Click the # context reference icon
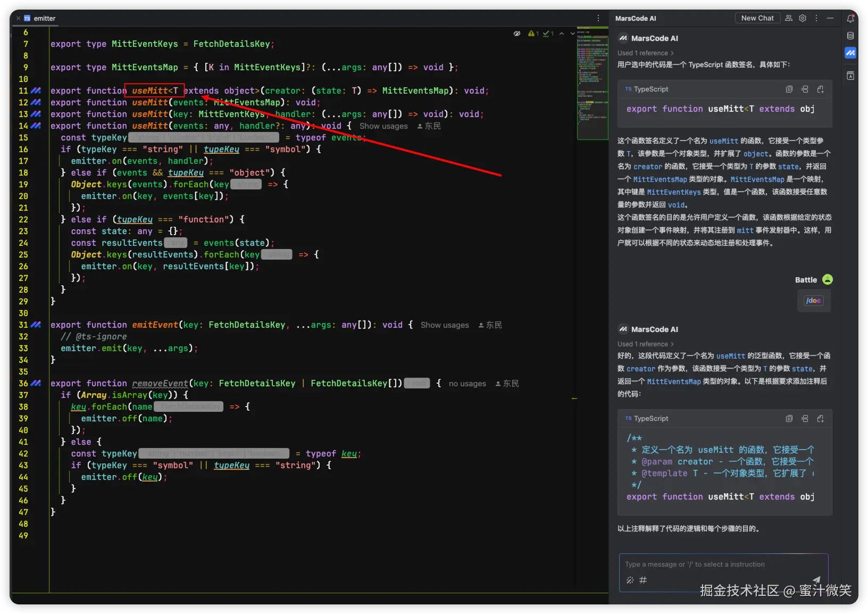Screen dimensions: 868x614 pos(643,580)
